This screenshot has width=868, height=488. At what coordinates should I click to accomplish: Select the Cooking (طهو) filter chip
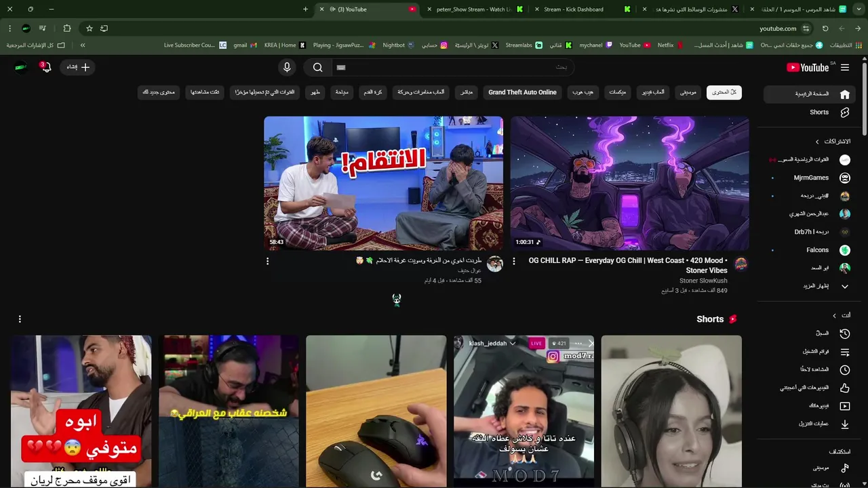click(x=315, y=92)
